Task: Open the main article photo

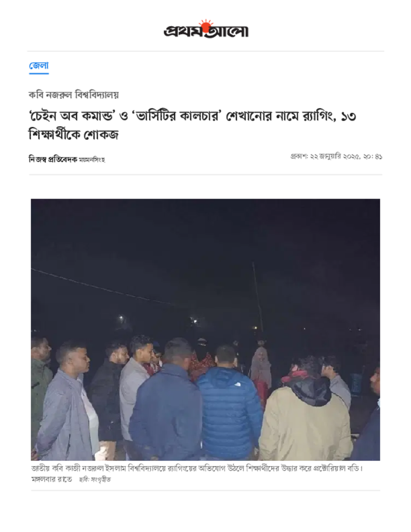Action: [x=205, y=329]
